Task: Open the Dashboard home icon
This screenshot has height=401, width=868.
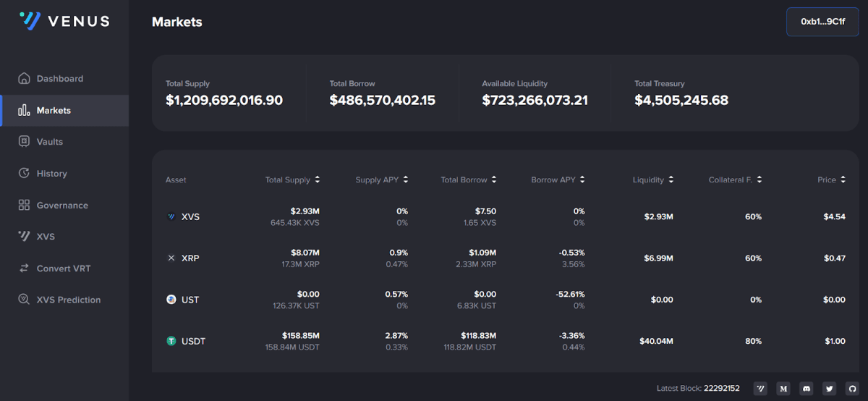Action: click(x=24, y=78)
